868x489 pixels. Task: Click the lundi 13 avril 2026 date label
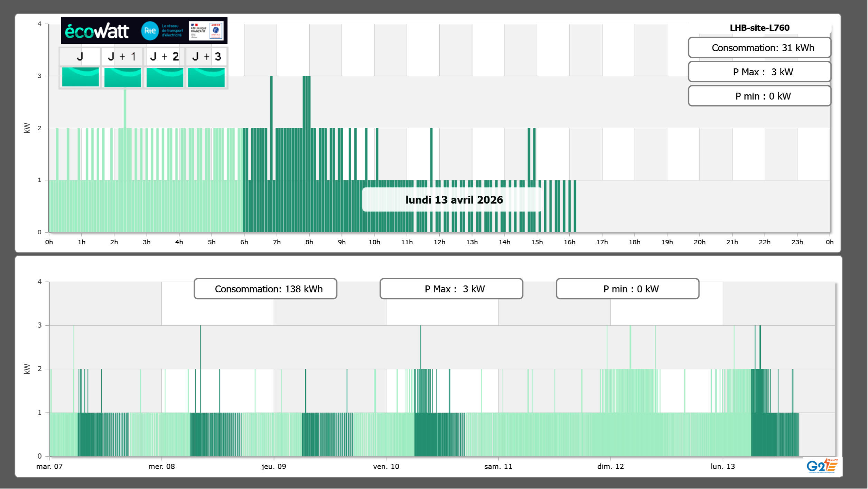coord(454,200)
